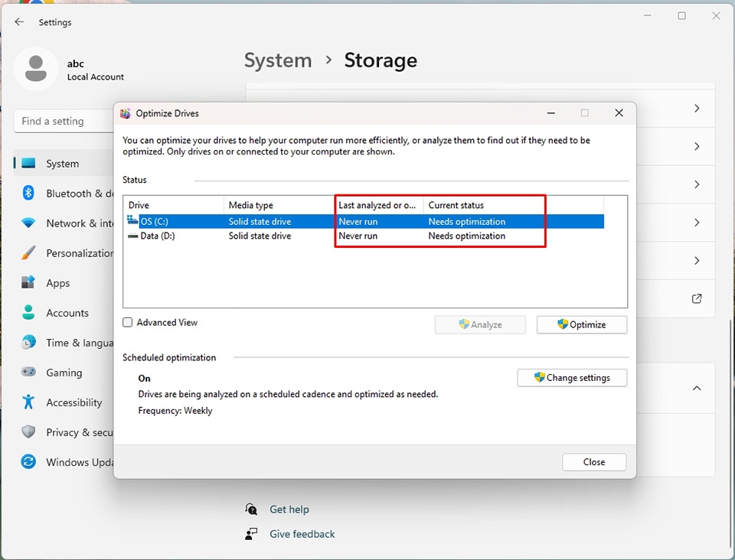Select the Accessibility figure icon
The image size is (735, 560).
click(x=28, y=402)
